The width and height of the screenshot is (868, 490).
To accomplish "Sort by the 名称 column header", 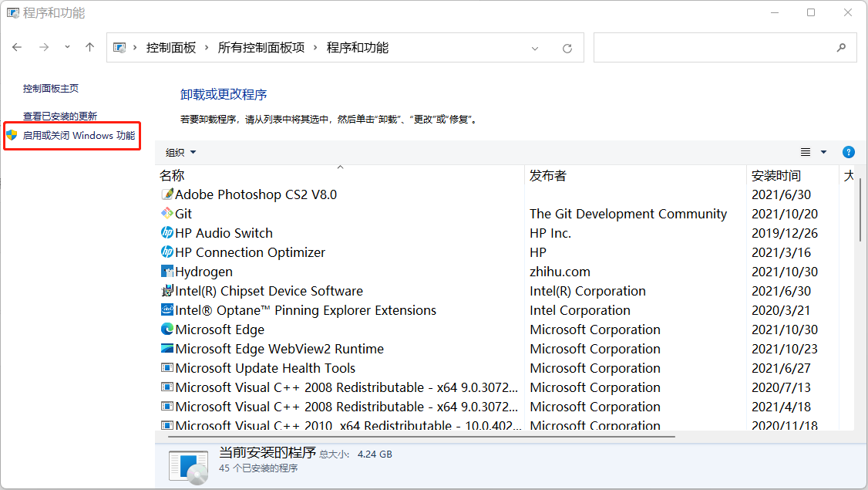I will tap(339, 176).
